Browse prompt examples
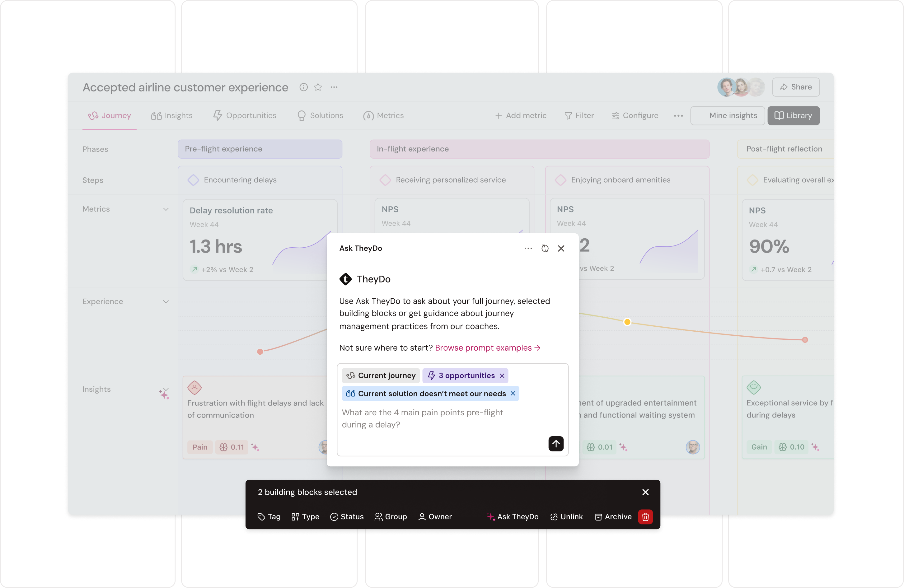Image resolution: width=904 pixels, height=588 pixels. tap(487, 348)
